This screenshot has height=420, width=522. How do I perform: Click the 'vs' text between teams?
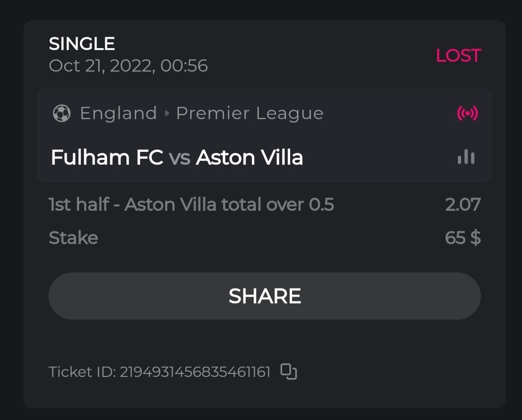pos(179,158)
